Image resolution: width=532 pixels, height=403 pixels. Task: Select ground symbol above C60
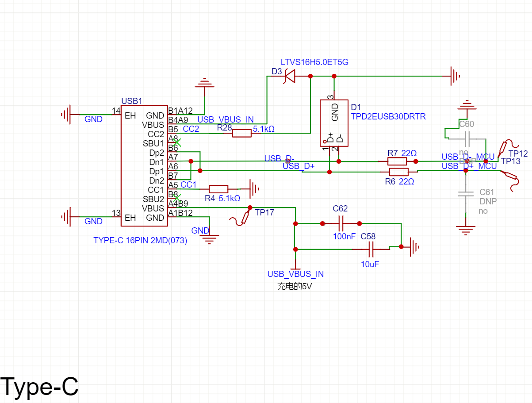(467, 105)
